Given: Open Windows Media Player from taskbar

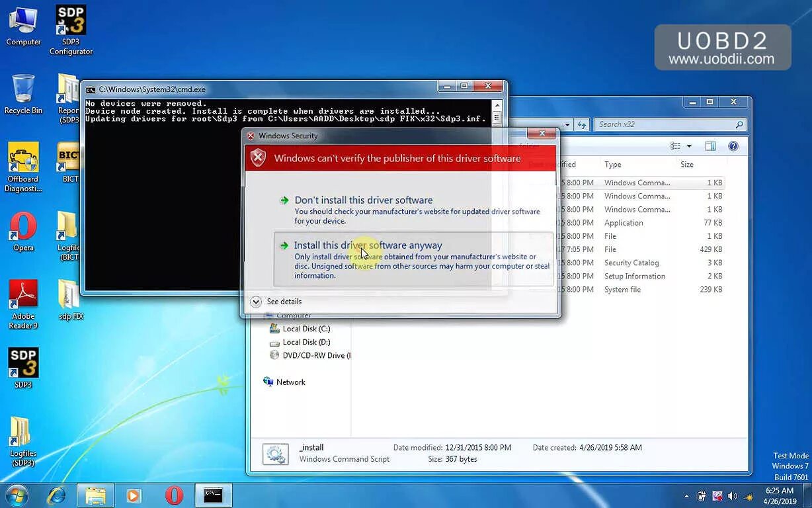Looking at the screenshot, I should [134, 495].
